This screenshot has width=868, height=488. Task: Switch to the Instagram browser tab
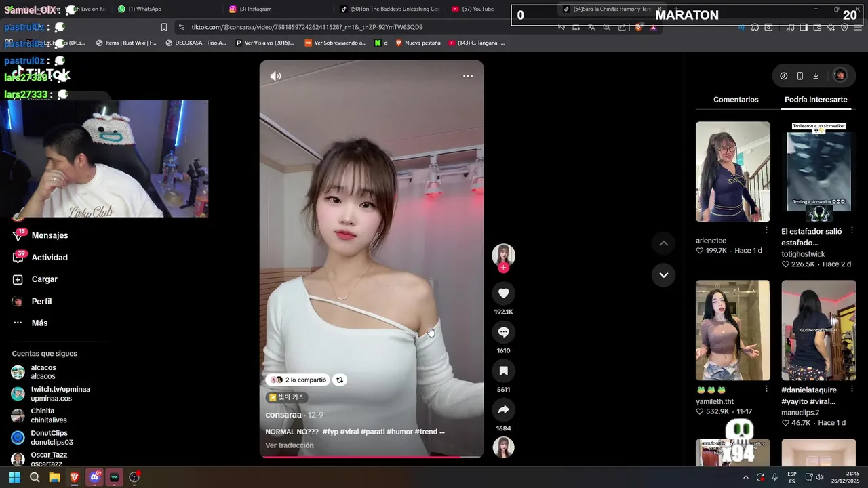251,9
